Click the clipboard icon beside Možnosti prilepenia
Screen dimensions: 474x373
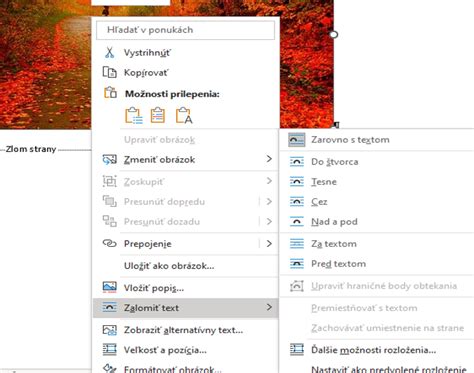pos(110,93)
